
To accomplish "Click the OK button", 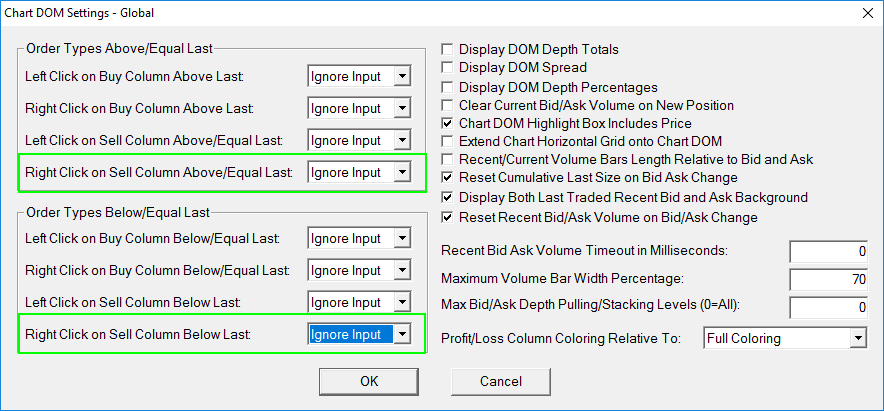I will (369, 381).
